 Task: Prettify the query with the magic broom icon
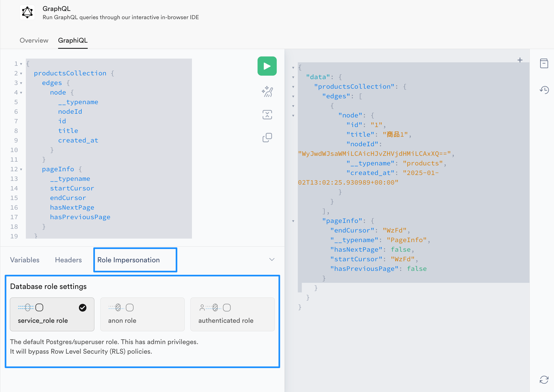pos(267,92)
